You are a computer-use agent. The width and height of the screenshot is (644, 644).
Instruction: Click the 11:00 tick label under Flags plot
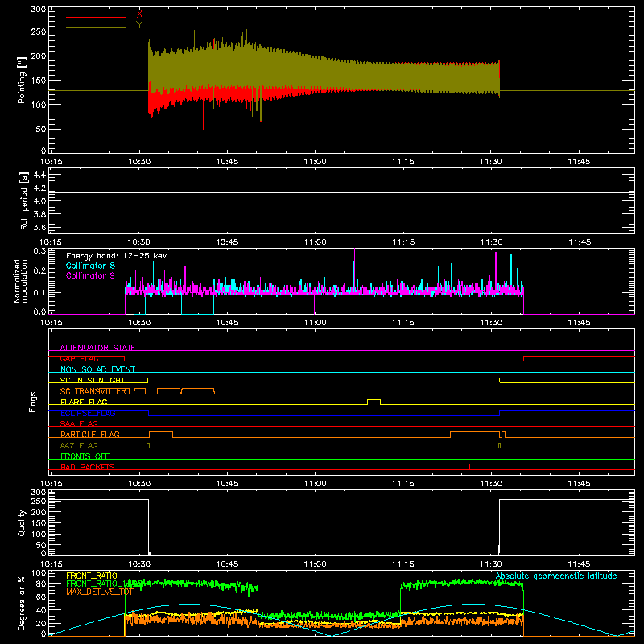pyautogui.click(x=315, y=484)
